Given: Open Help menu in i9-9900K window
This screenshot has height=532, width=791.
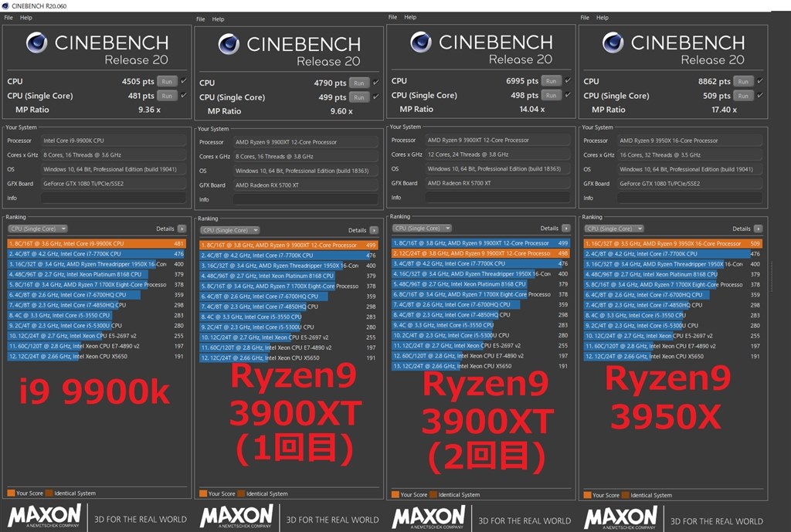Looking at the screenshot, I should tap(26, 18).
